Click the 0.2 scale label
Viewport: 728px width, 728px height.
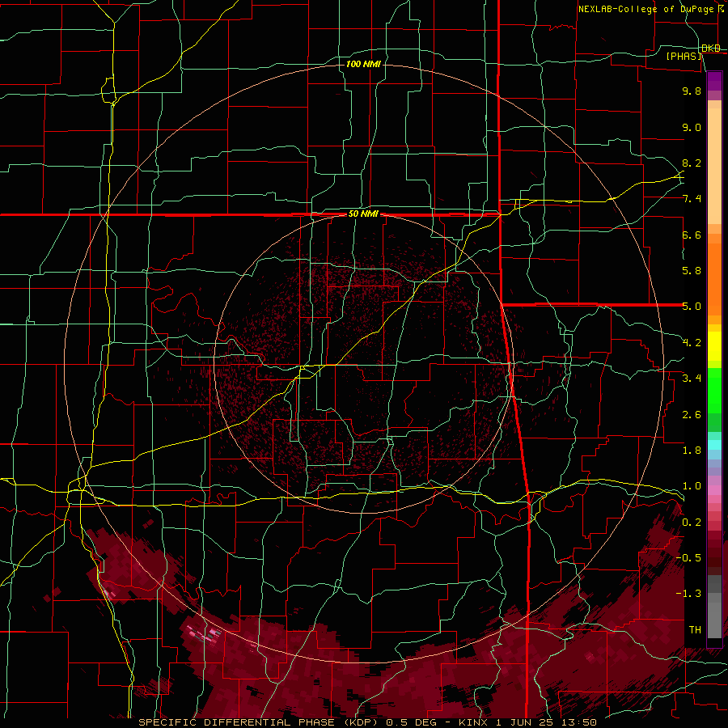[692, 523]
